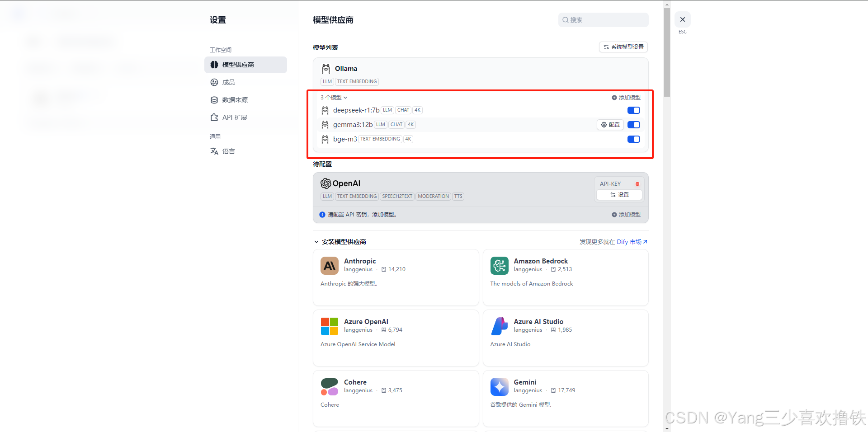Click the scrollbar down arrow
This screenshot has width=868, height=432.
point(667,428)
